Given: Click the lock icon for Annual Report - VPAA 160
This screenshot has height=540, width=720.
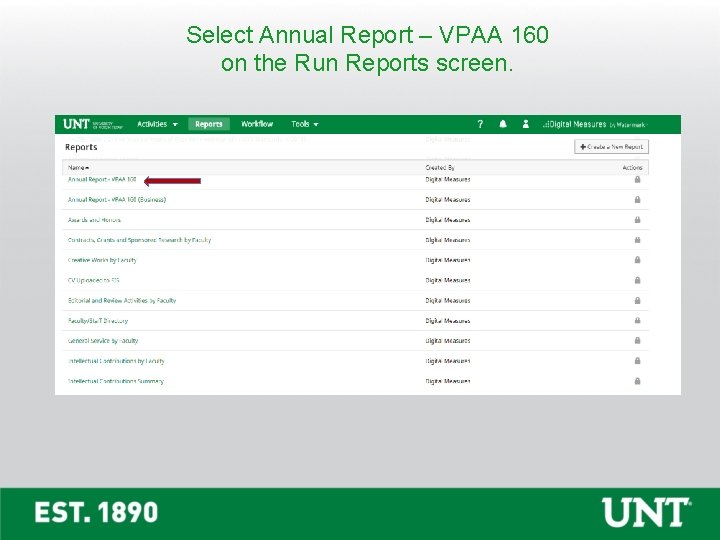Looking at the screenshot, I should click(x=637, y=180).
